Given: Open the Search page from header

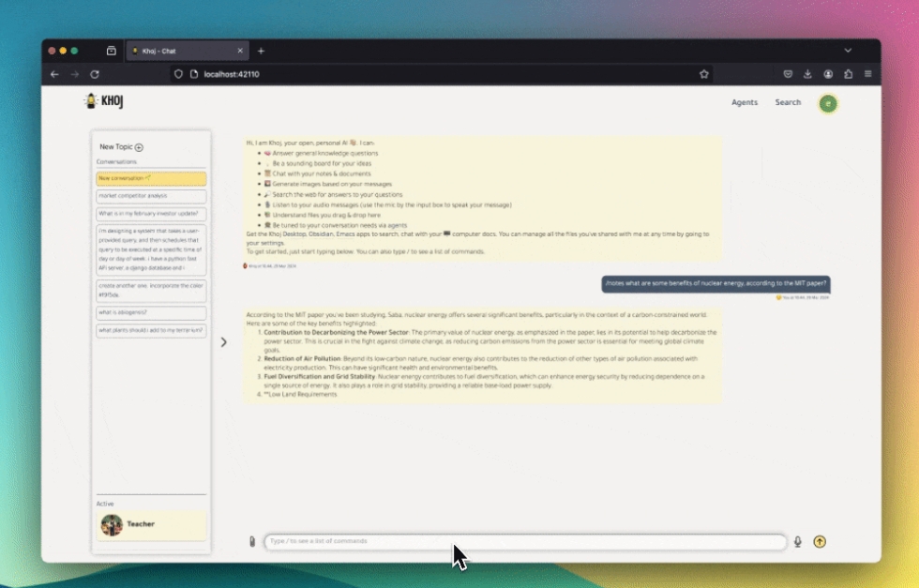Looking at the screenshot, I should [x=788, y=102].
